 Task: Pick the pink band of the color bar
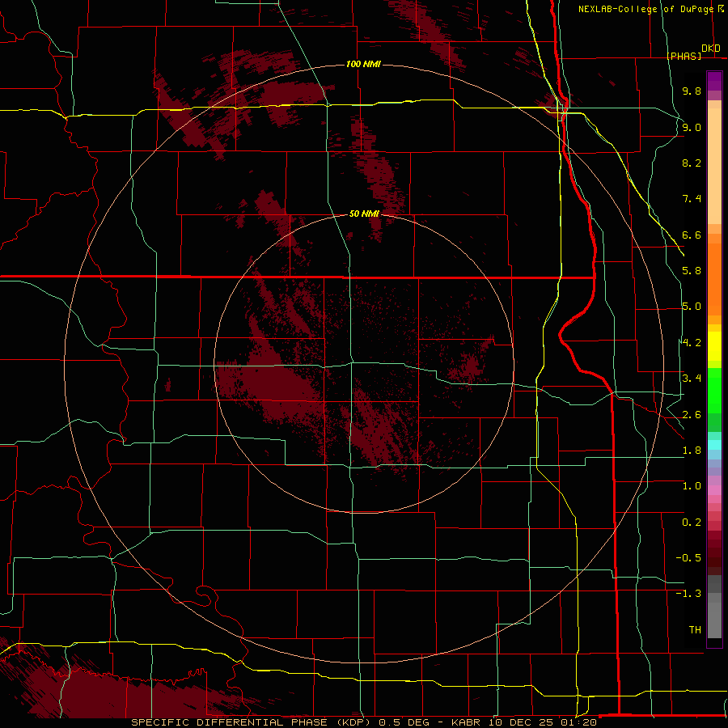(714, 490)
